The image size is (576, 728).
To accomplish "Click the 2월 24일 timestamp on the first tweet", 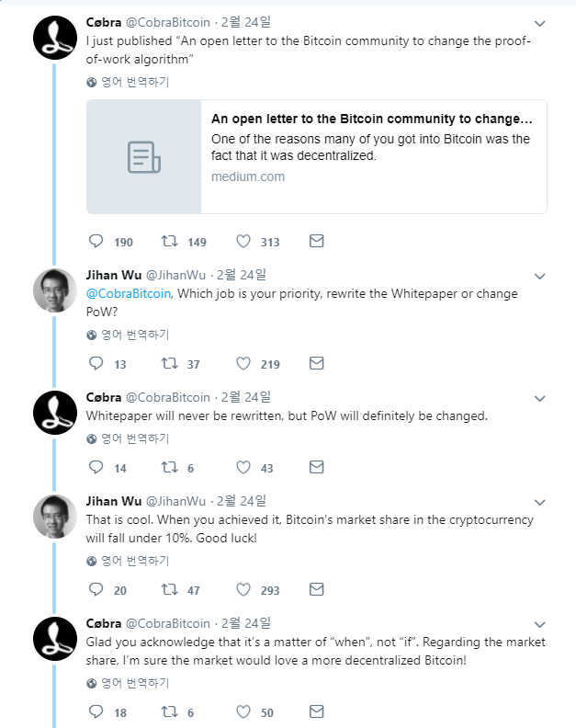I will 244,22.
